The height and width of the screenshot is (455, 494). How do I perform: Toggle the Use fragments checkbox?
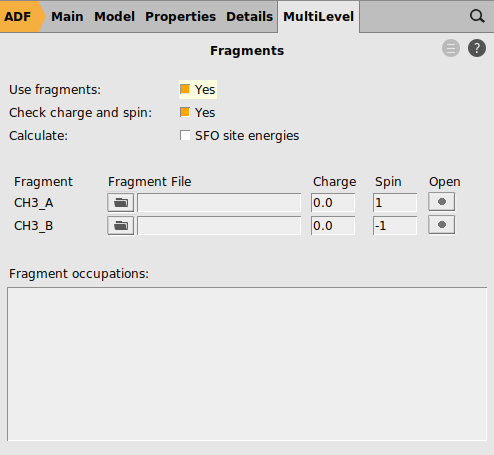(x=185, y=89)
